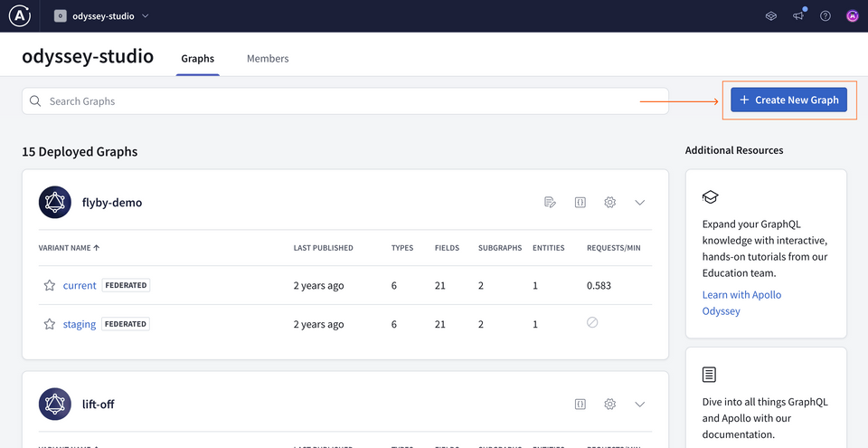Sort by Variant Name column header

(70, 248)
